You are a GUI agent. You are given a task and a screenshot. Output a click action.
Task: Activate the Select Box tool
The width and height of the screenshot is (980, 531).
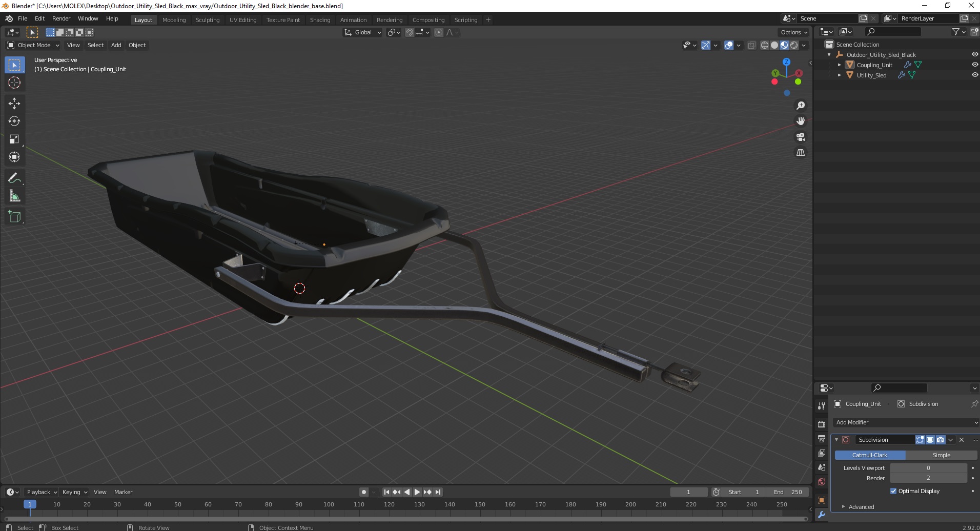point(14,65)
